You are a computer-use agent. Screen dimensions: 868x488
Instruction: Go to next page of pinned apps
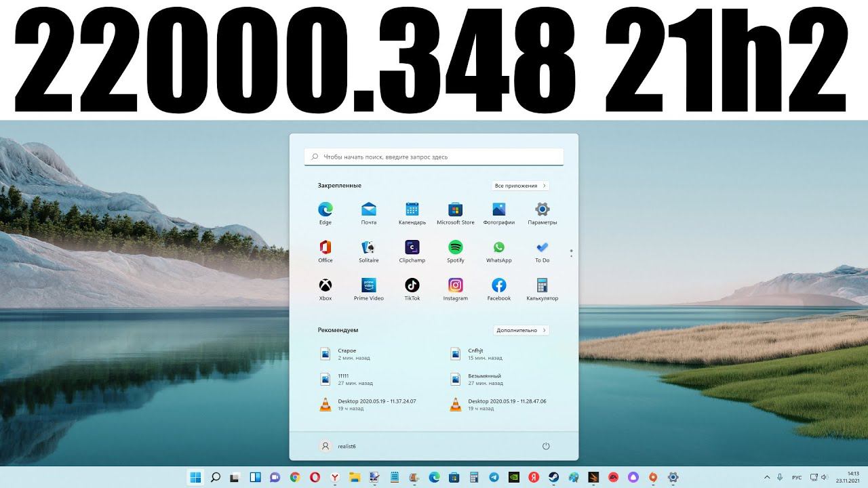[x=572, y=256]
